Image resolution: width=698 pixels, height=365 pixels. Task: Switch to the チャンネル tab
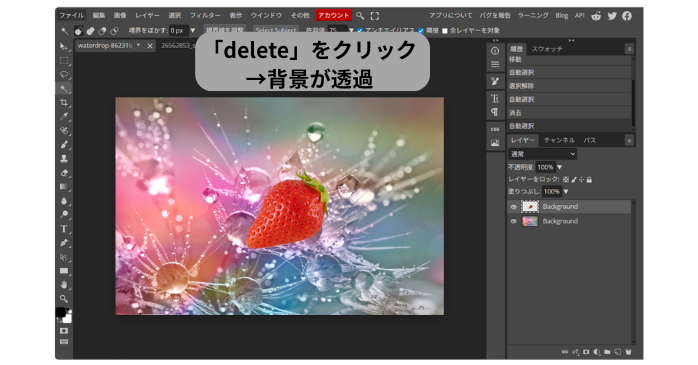coord(559,140)
